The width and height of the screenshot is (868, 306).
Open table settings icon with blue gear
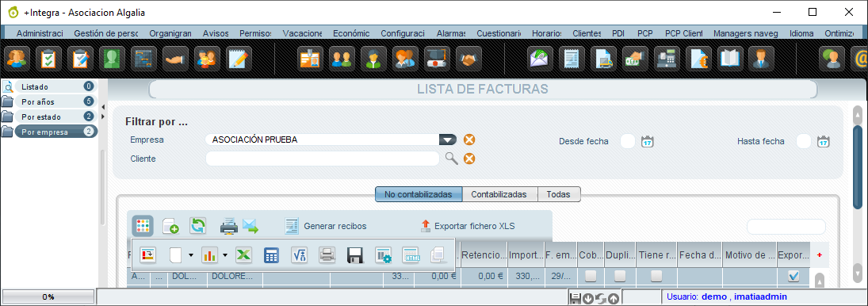[383, 255]
